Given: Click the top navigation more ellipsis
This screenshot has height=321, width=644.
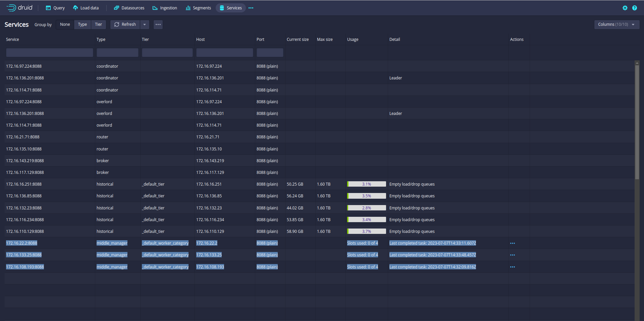Looking at the screenshot, I should [251, 8].
